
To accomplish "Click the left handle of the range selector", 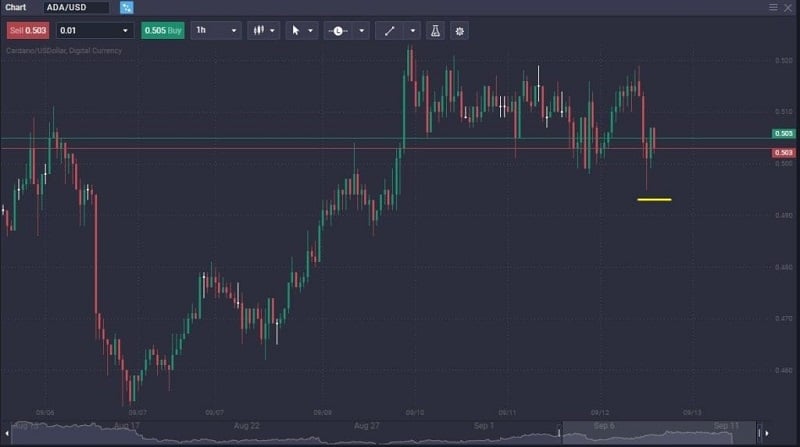I will pyautogui.click(x=559, y=433).
